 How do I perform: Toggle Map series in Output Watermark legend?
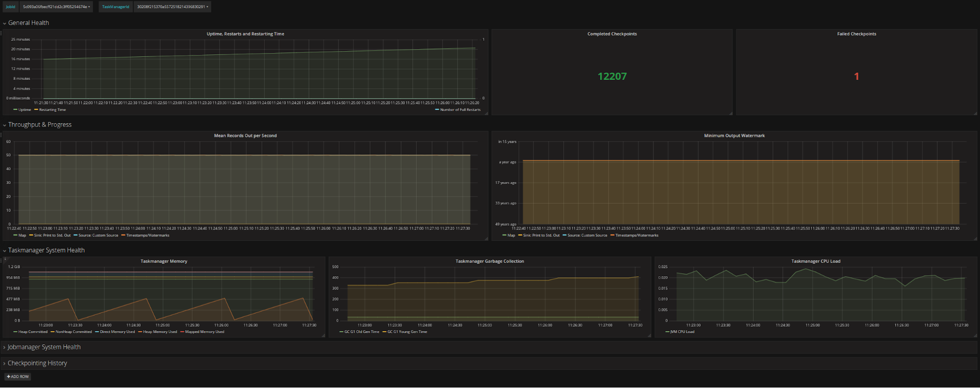click(511, 235)
